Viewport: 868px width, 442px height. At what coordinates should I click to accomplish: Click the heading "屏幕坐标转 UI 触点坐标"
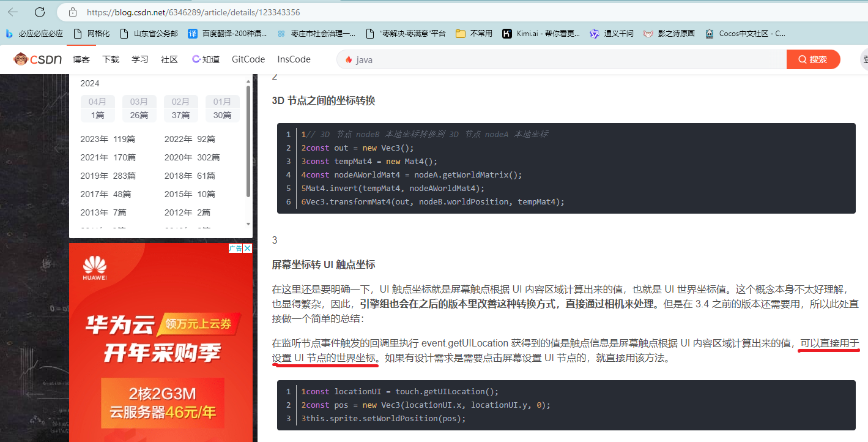pos(324,264)
